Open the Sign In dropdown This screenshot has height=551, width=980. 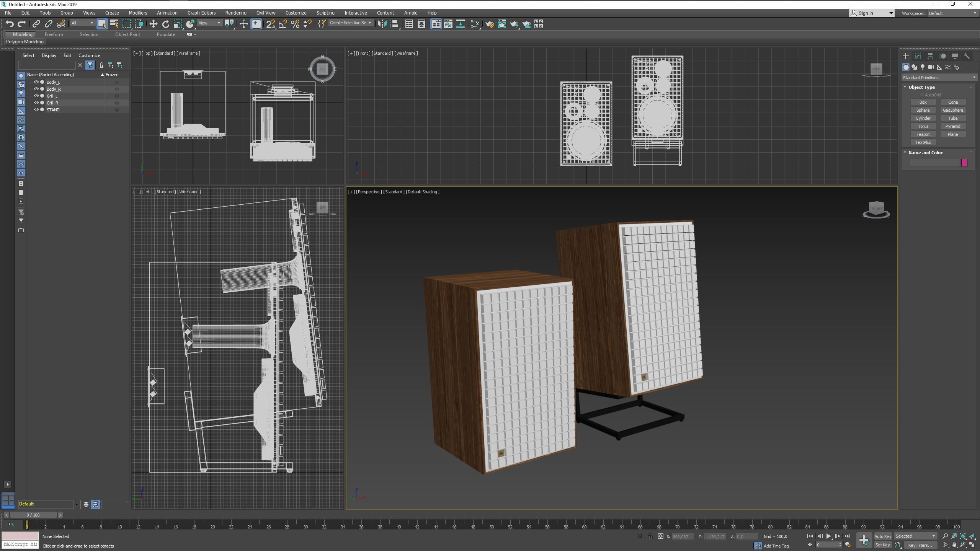pos(872,13)
